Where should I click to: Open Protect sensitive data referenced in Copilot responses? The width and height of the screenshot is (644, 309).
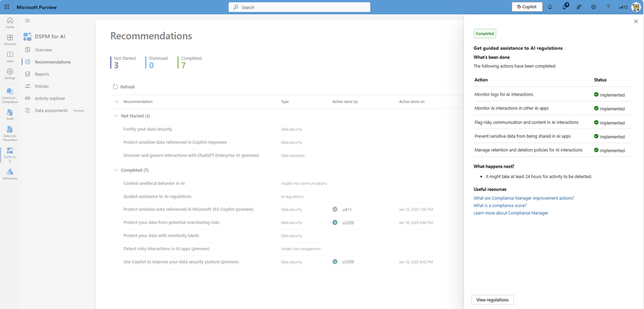175,142
